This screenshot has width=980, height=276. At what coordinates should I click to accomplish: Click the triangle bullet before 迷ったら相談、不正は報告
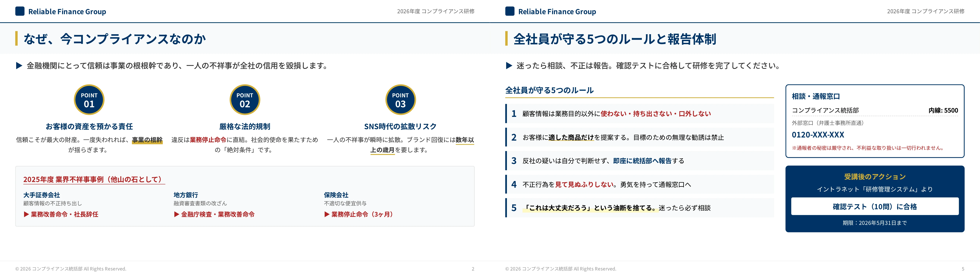[509, 66]
